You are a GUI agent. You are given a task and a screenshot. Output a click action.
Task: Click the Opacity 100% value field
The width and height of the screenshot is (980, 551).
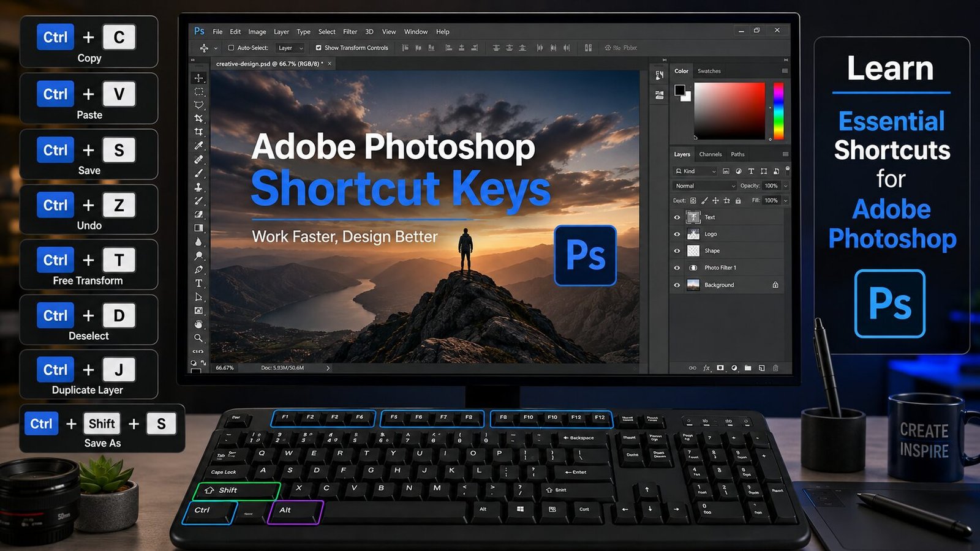pyautogui.click(x=771, y=186)
